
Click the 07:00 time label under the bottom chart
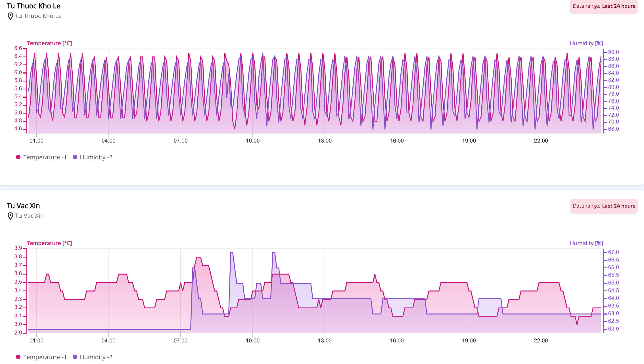pyautogui.click(x=181, y=341)
